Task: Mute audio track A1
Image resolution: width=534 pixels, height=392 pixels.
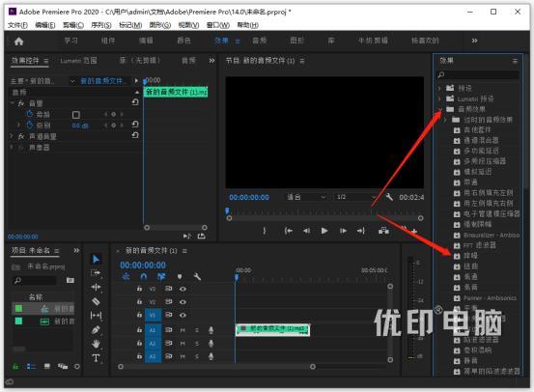Action: 183,330
